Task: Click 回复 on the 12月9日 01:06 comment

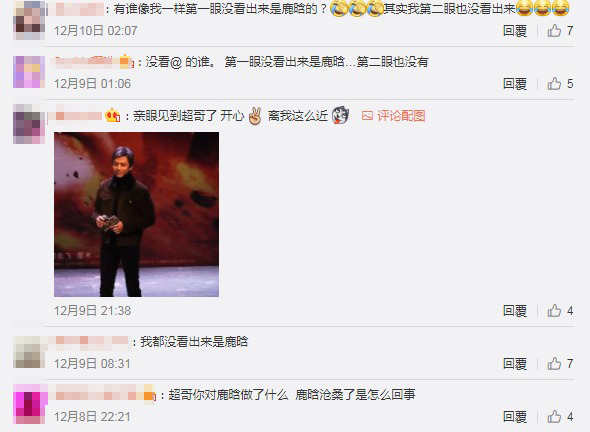Action: (515, 84)
